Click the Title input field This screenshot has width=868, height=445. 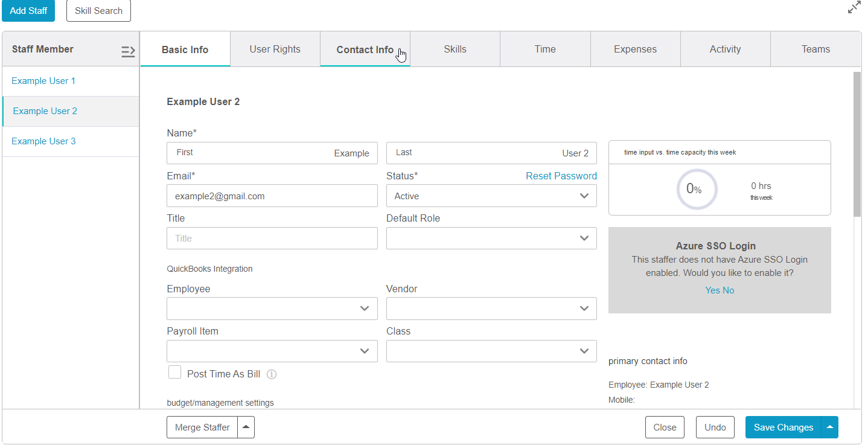click(272, 239)
